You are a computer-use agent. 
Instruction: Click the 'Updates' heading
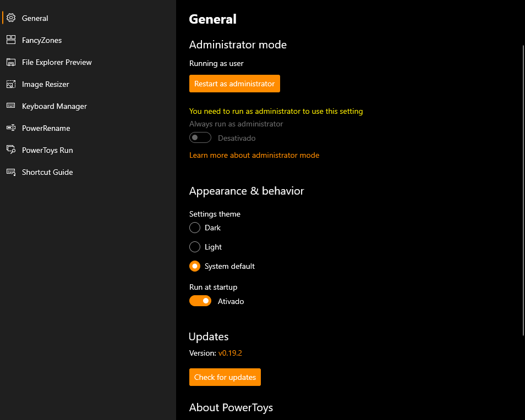click(x=209, y=337)
